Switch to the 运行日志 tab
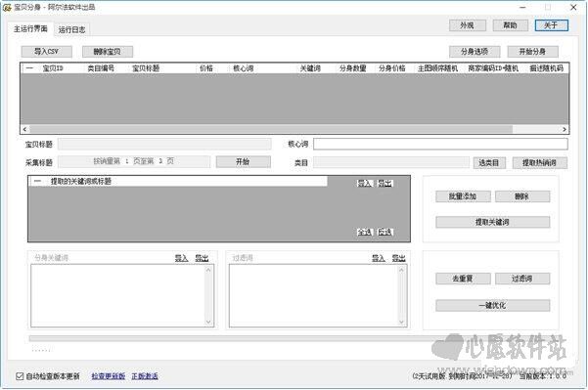The height and width of the screenshot is (390, 588). [71, 29]
